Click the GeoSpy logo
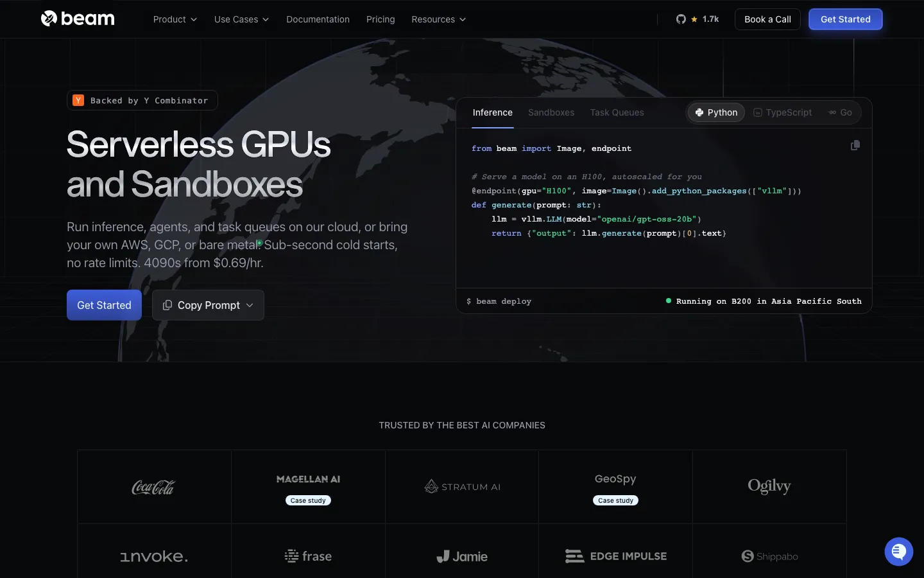Screen dimensions: 924x578 pos(615,478)
